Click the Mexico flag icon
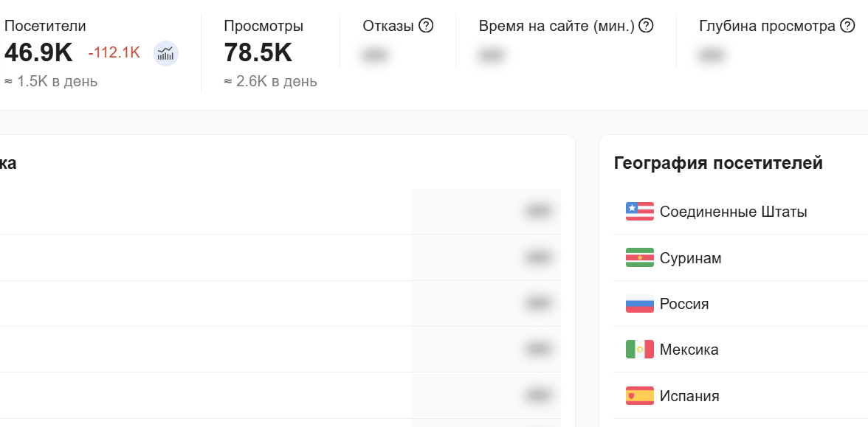This screenshot has width=868, height=427. [640, 350]
